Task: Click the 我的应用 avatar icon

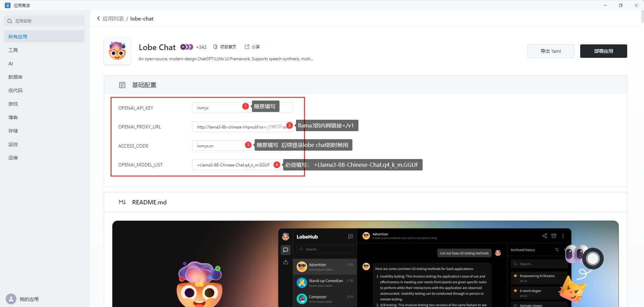Action: click(11, 299)
